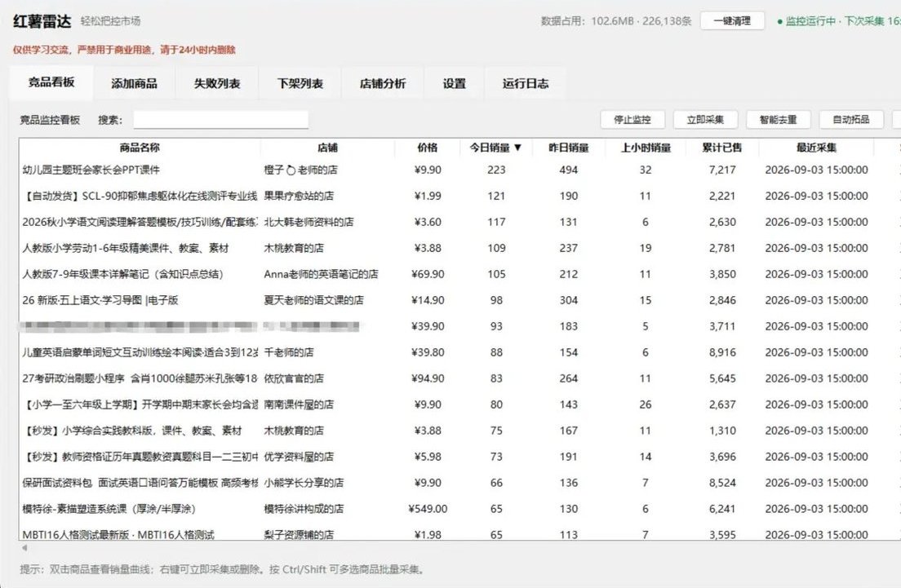Start collection with 立即采集 button

[705, 119]
